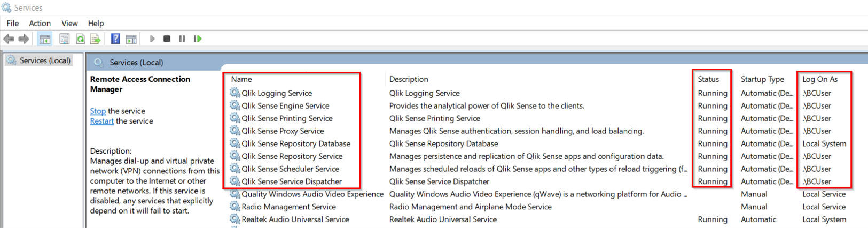Viewport: 868px width, 228px height.
Task: Click the Back arrow toolbar icon
Action: (9, 39)
